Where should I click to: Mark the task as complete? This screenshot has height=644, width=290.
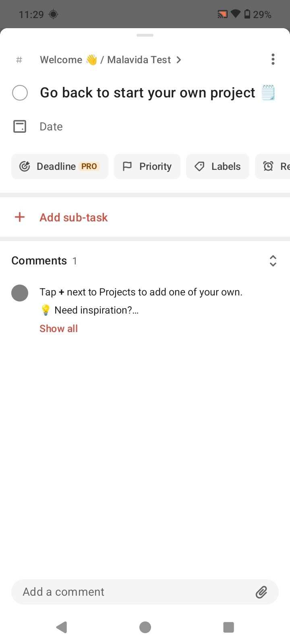tap(20, 93)
